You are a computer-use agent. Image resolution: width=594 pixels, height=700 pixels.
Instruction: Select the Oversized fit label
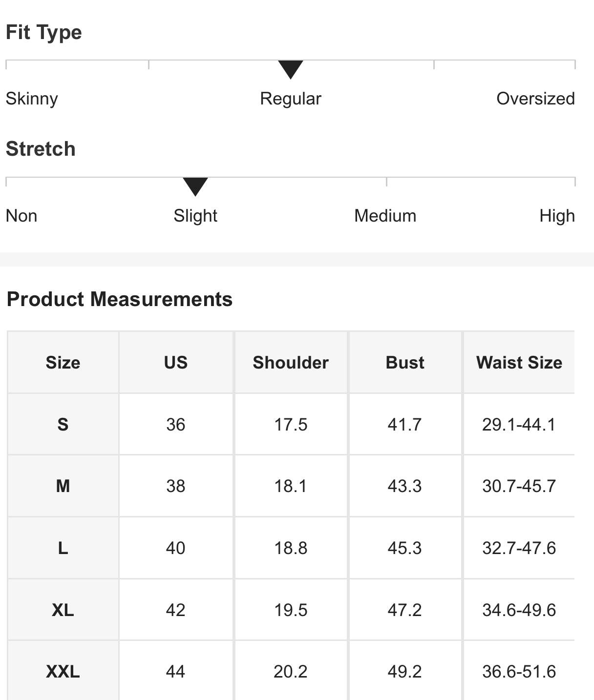coord(535,99)
